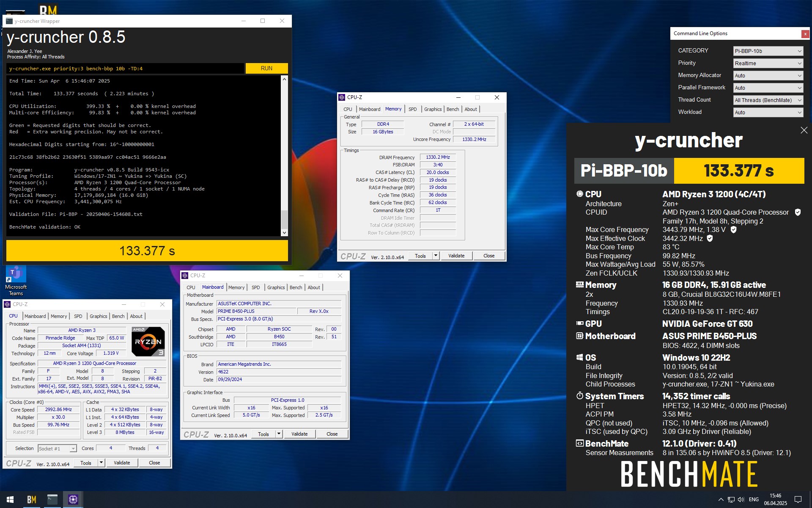The image size is (812, 508).
Task: Open the console window taskbar icon
Action: pos(52,500)
